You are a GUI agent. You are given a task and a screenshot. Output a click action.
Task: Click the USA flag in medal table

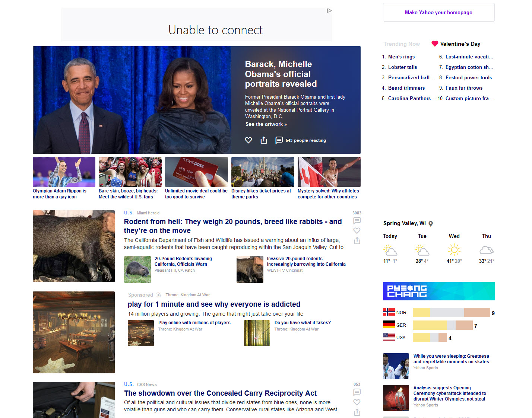pos(389,337)
